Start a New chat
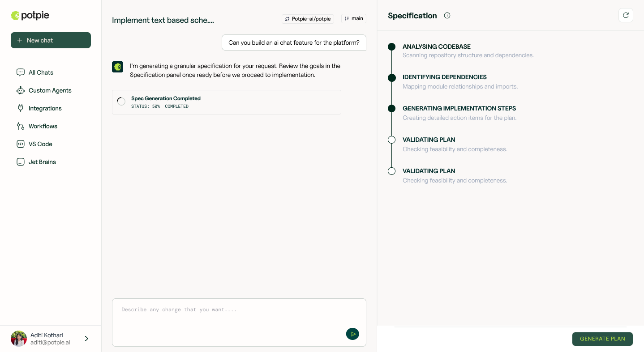Viewport: 644px width, 352px height. click(x=51, y=40)
